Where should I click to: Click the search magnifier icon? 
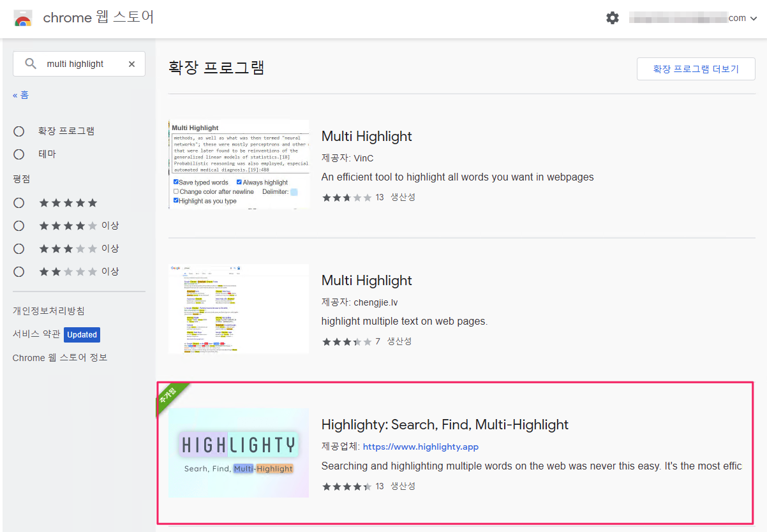pyautogui.click(x=31, y=64)
